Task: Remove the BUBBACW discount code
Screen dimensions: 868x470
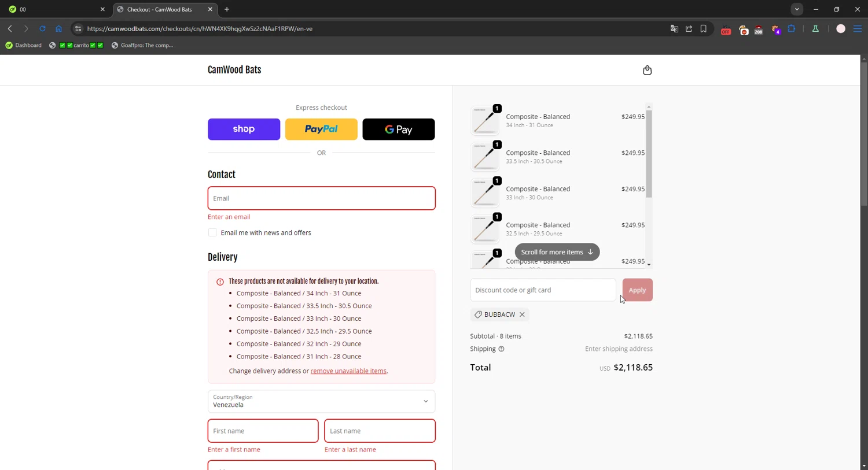Action: click(522, 314)
